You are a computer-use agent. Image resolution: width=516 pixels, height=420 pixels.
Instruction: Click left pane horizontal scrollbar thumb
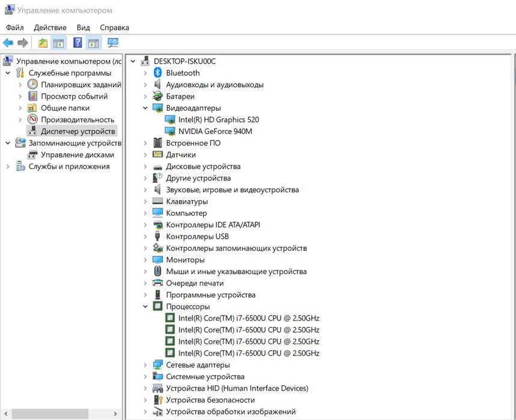(x=50, y=414)
